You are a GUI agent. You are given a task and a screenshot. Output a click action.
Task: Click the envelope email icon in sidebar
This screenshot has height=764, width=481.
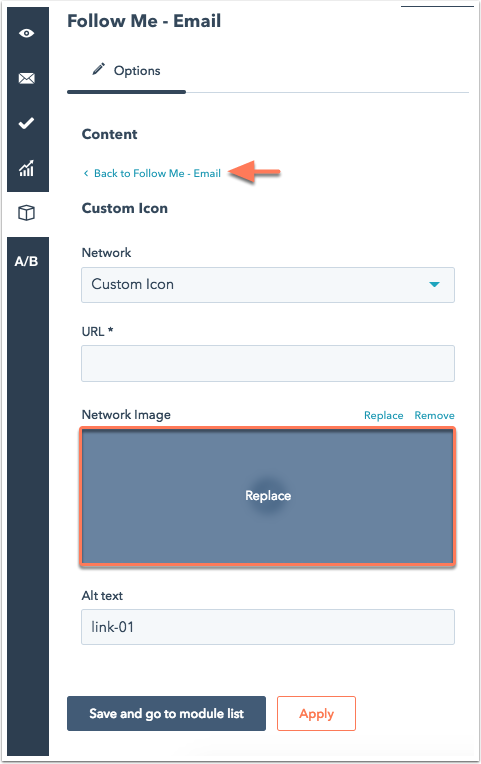(x=26, y=78)
